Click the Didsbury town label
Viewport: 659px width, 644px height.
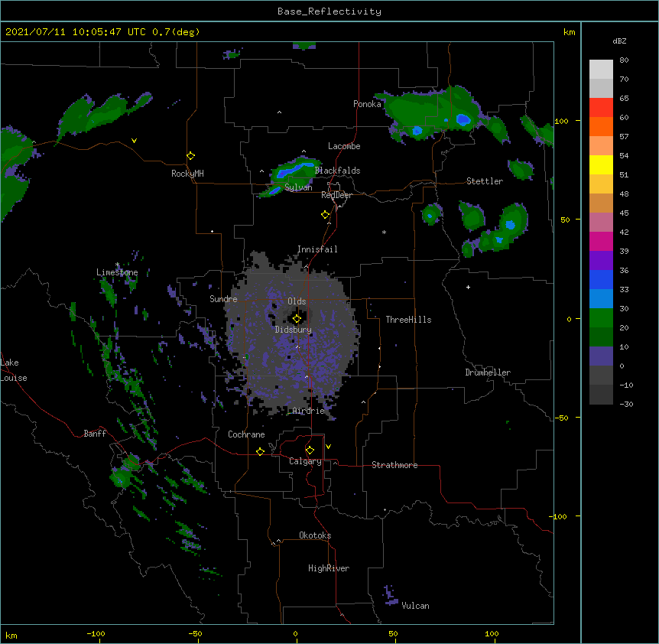click(294, 330)
